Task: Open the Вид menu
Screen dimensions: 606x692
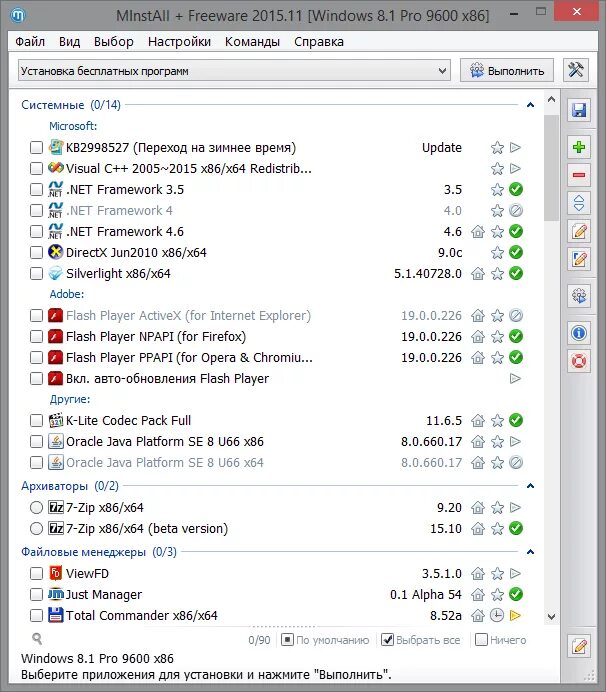Action: 69,41
